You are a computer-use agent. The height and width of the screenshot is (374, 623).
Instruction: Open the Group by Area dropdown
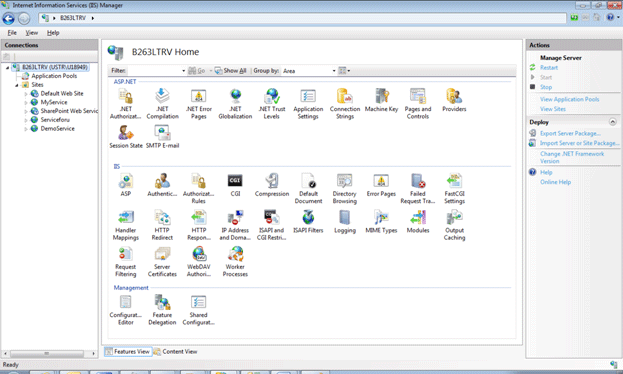pyautogui.click(x=334, y=71)
